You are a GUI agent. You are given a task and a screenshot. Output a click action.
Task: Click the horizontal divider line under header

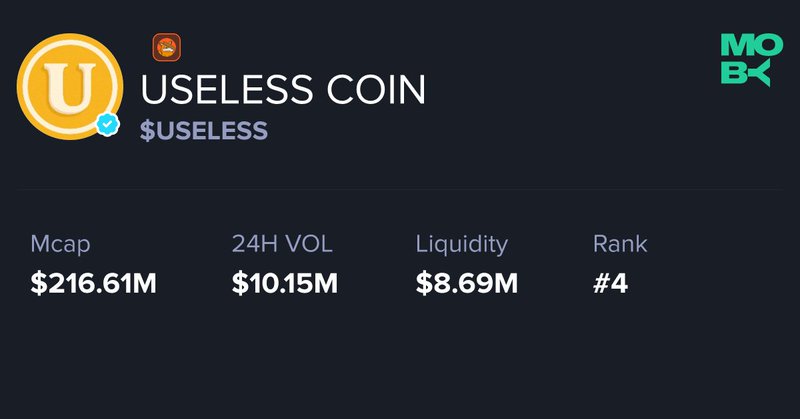[400, 189]
